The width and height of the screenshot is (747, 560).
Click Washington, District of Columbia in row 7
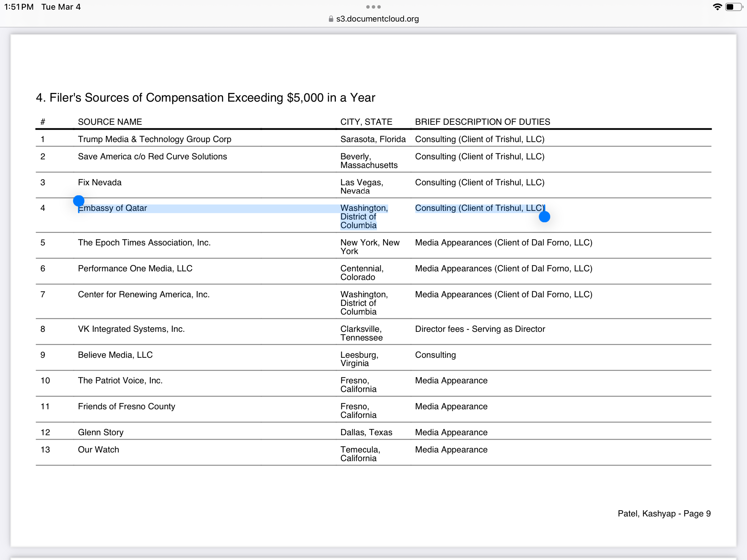pos(364,303)
